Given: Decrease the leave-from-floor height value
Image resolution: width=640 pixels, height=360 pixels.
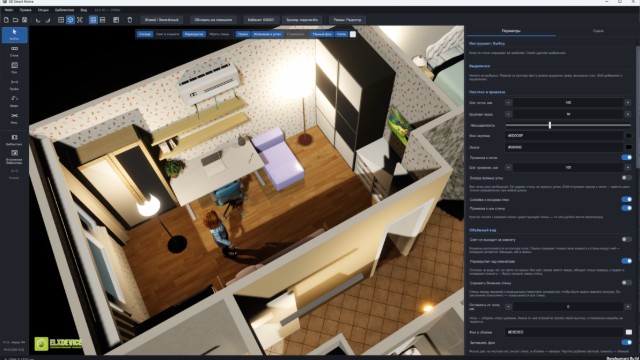Looking at the screenshot, I should tap(508, 307).
